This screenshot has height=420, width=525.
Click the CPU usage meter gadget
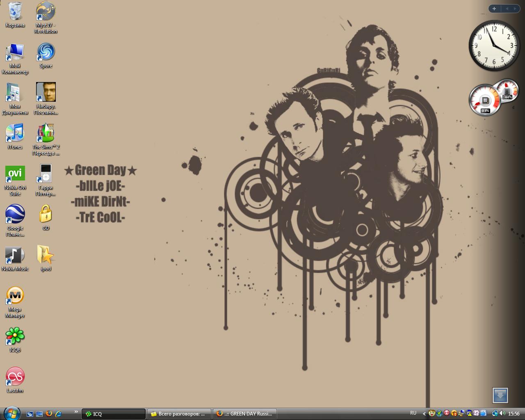485,100
